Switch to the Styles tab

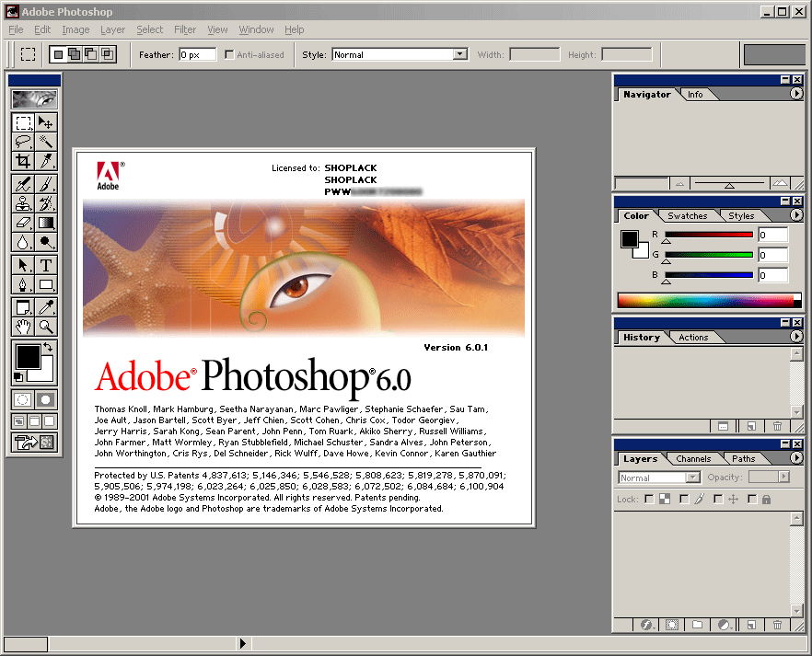pos(741,215)
